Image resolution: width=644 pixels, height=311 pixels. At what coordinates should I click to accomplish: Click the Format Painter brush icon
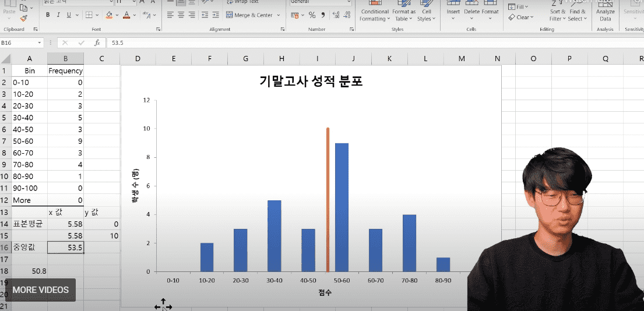click(24, 19)
